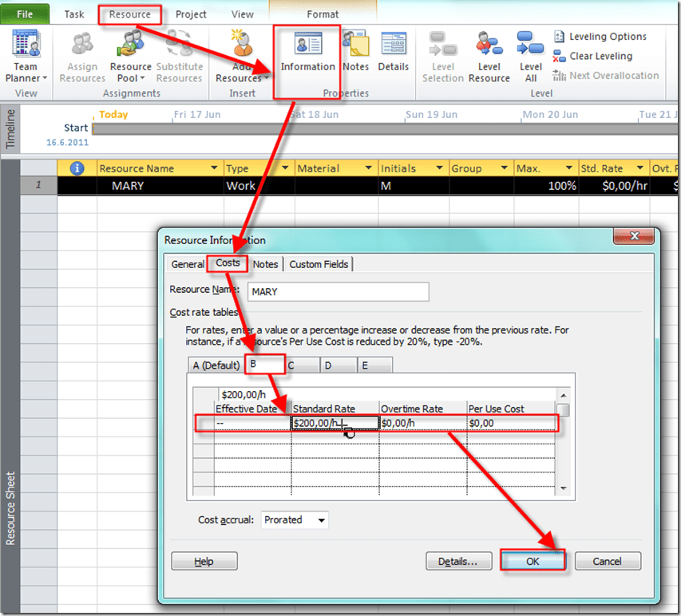Screen dimensions: 681x616
Task: Click the Resource Name text field
Action: (338, 292)
